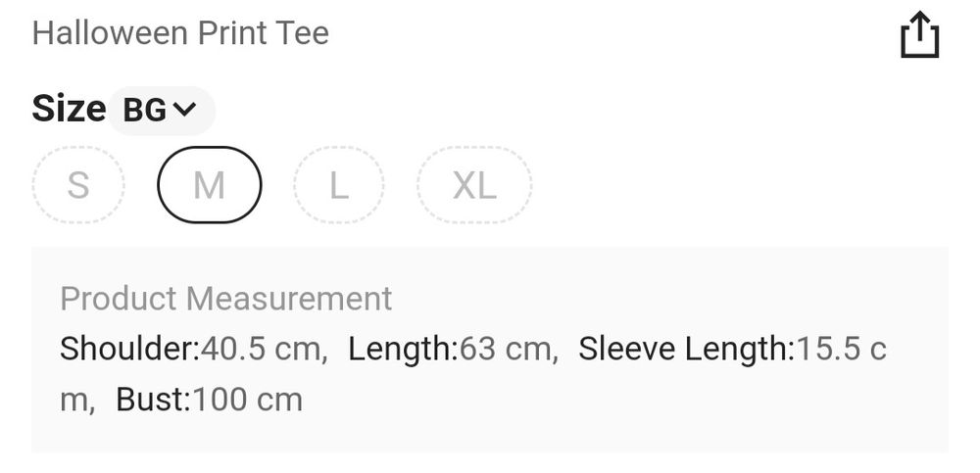This screenshot has width=980, height=473.
Task: Click the Halloween Print Tee title
Action: coord(180,33)
